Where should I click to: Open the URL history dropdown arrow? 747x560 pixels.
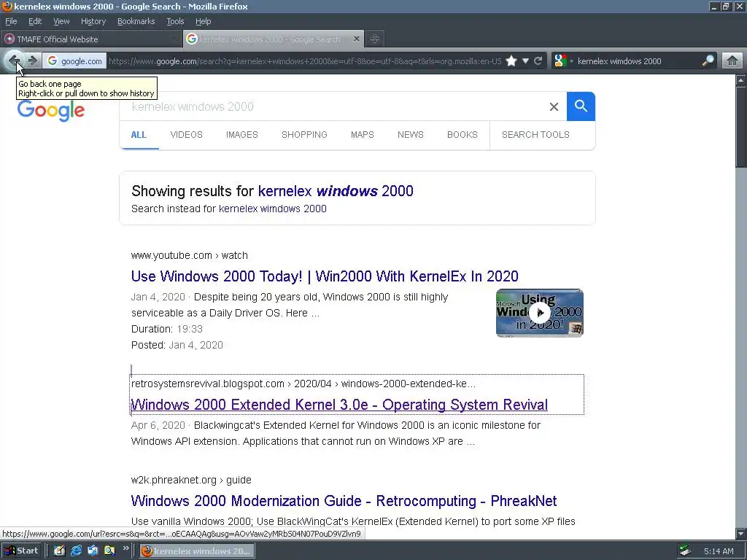[x=525, y=61]
